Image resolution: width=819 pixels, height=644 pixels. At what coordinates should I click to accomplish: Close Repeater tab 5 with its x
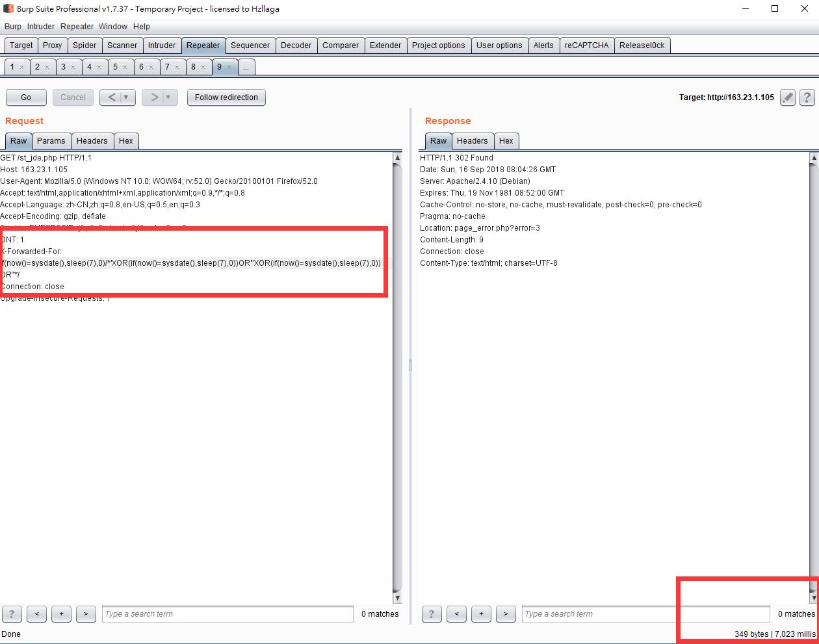point(125,67)
